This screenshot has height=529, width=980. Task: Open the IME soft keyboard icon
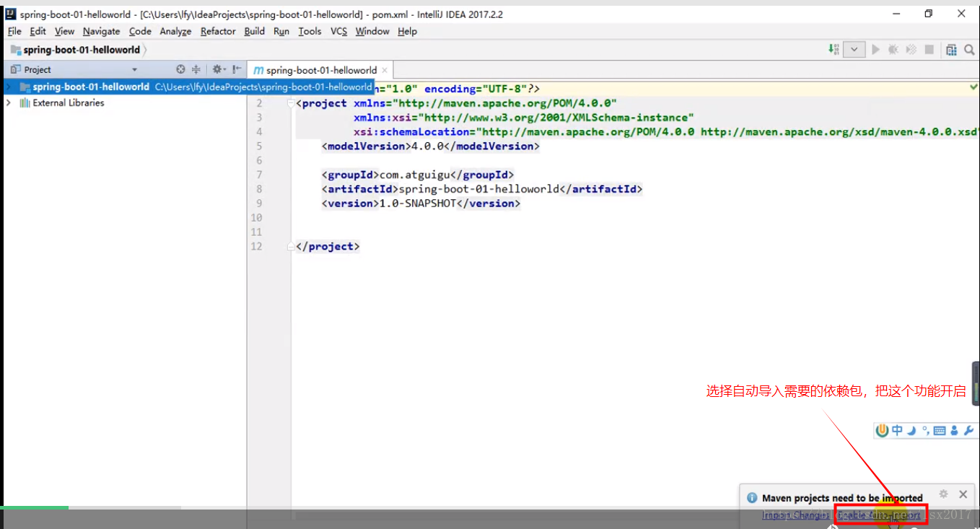pos(940,431)
